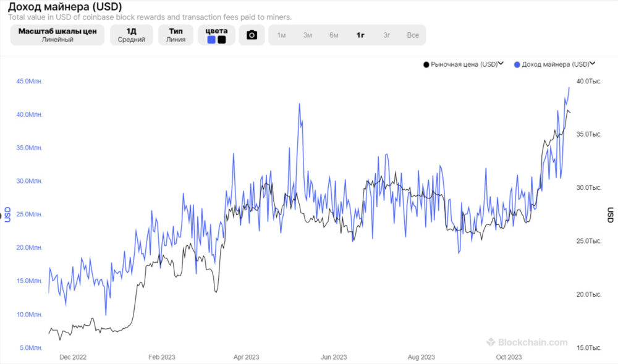The width and height of the screenshot is (618, 364).
Task: Click the 'Total value in USD' description text
Action: [150, 17]
